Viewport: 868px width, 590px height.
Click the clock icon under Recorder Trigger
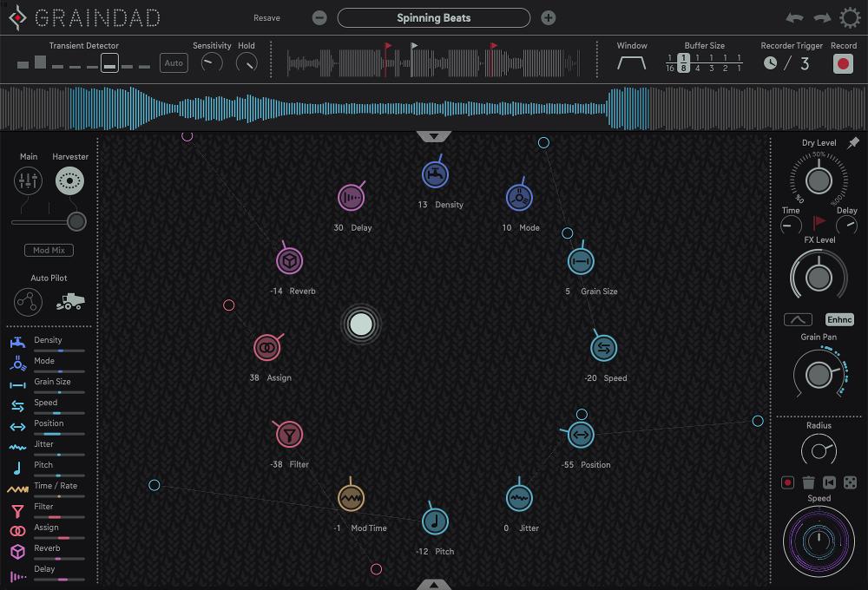[770, 62]
